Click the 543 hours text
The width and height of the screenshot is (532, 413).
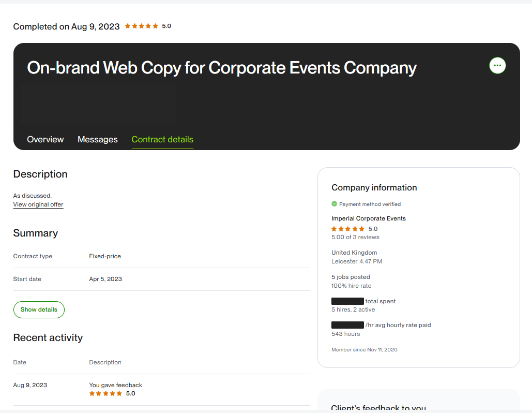tap(346, 334)
